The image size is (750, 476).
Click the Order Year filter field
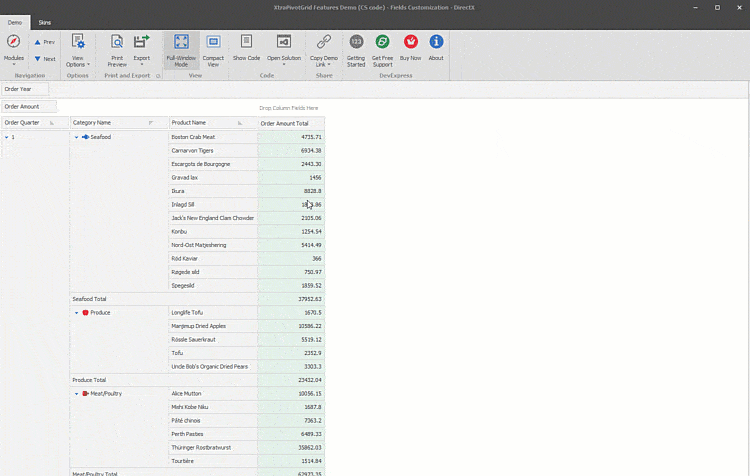coord(24,89)
